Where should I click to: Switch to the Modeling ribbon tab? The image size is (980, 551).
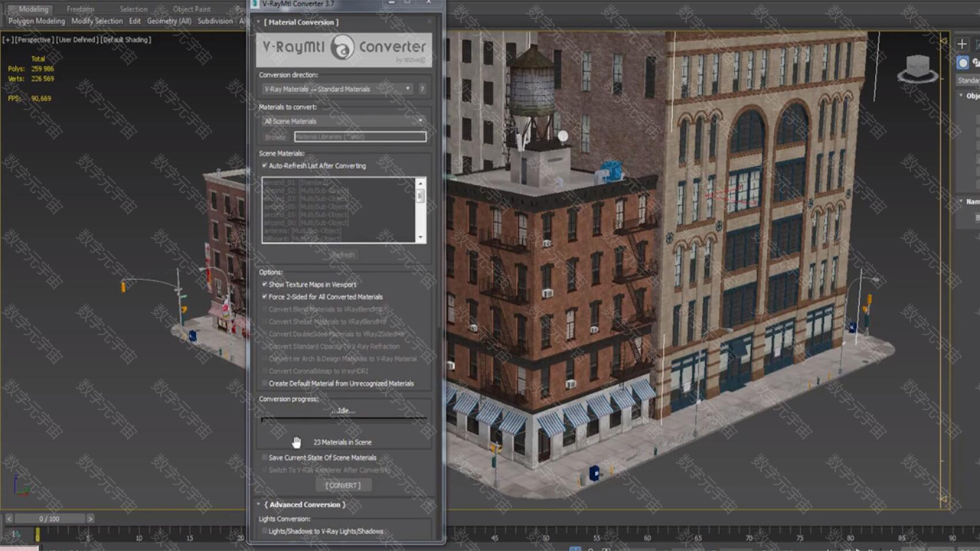point(33,9)
